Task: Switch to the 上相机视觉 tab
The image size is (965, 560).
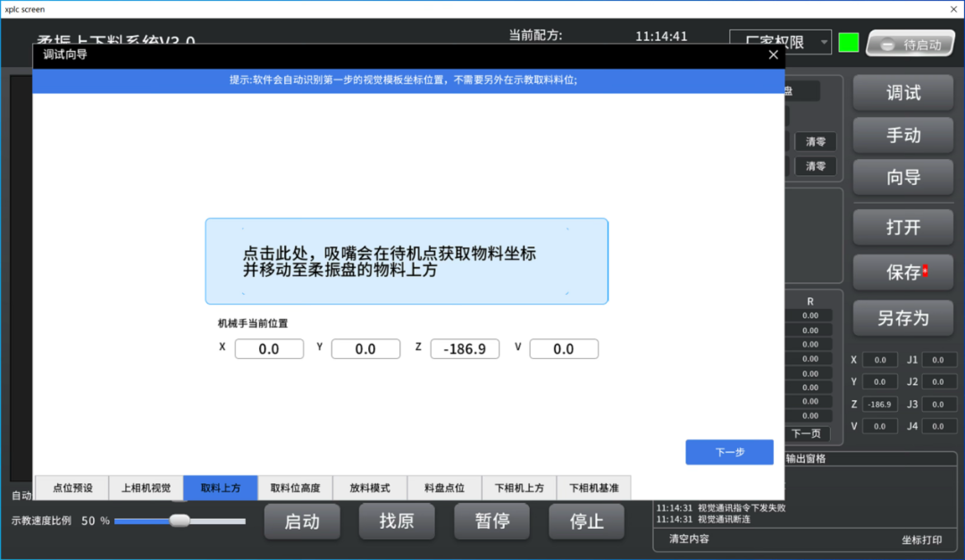Action: [x=146, y=488]
